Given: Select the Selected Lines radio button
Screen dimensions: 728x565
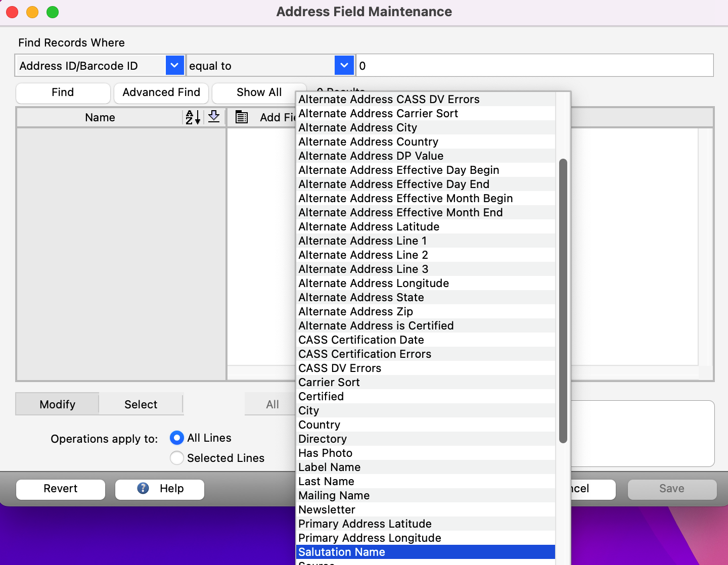Looking at the screenshot, I should (176, 458).
